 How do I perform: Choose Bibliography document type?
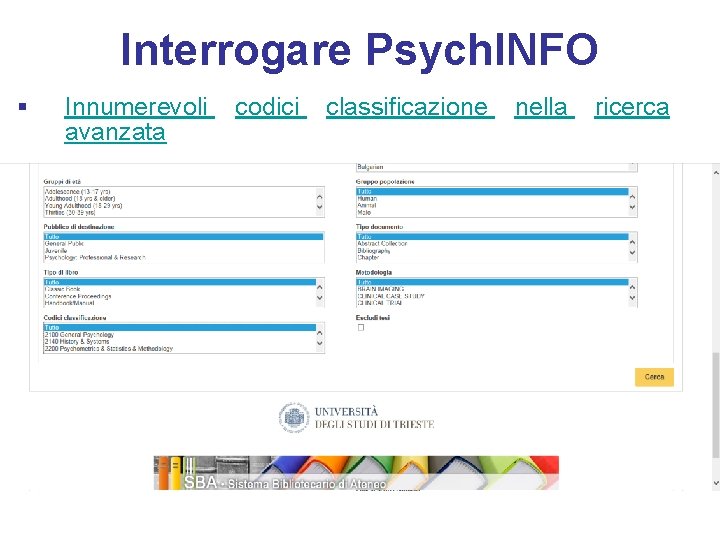coord(492,251)
